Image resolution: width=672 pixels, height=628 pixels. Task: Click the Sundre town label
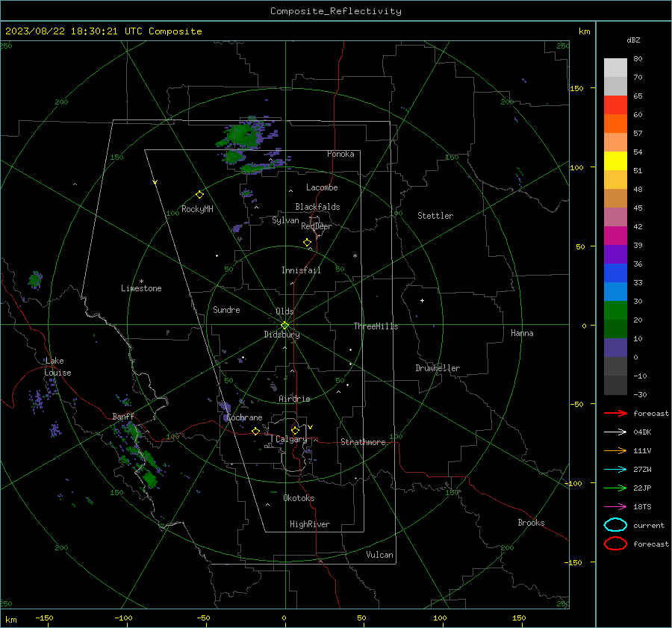(x=226, y=309)
